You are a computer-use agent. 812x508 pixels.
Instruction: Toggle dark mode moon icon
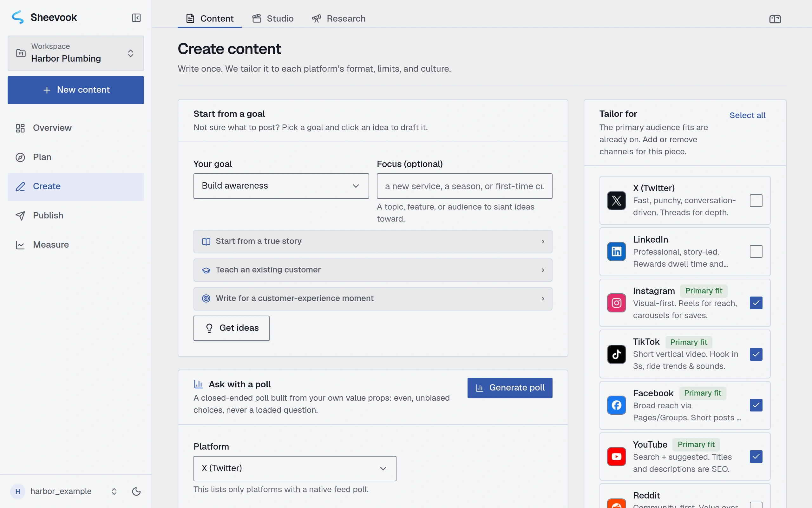point(136,491)
